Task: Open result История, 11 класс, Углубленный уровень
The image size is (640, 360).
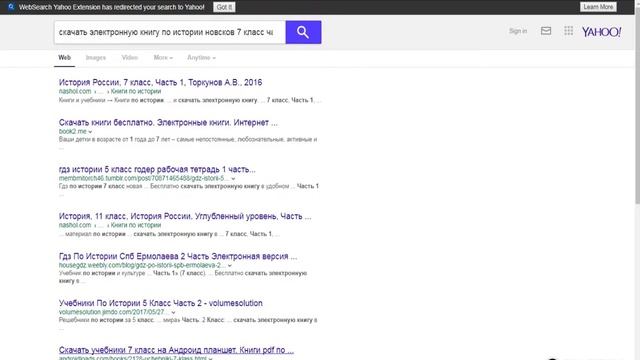Action: [185, 216]
